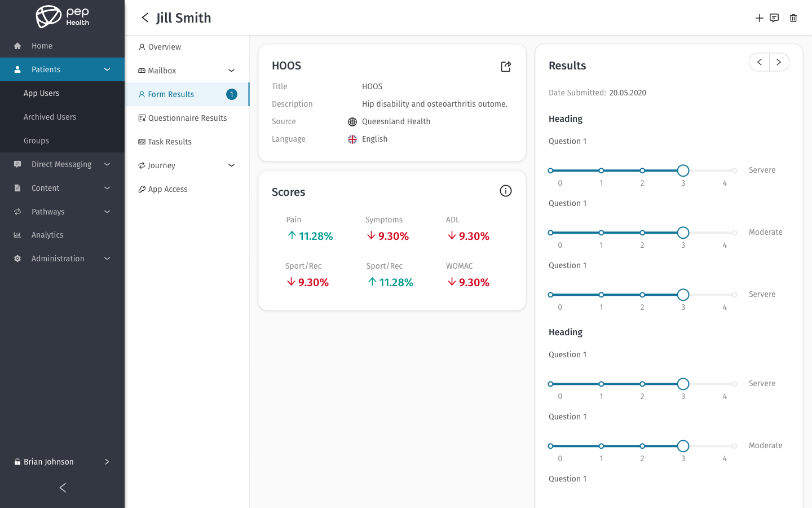Select the Patients sidebar item

62,69
